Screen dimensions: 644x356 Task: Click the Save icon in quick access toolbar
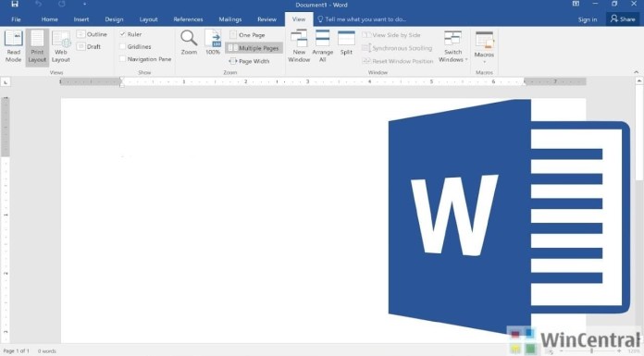[x=15, y=5]
